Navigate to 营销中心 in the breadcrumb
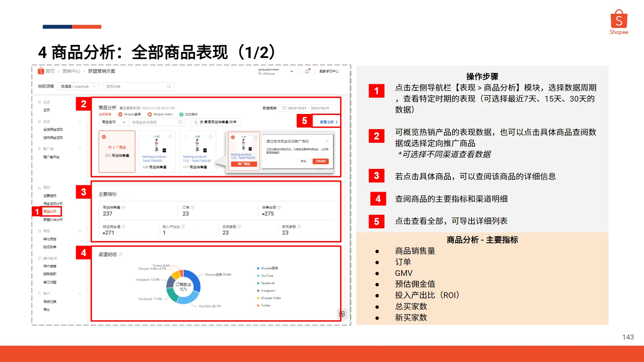644x362 pixels. [x=71, y=71]
